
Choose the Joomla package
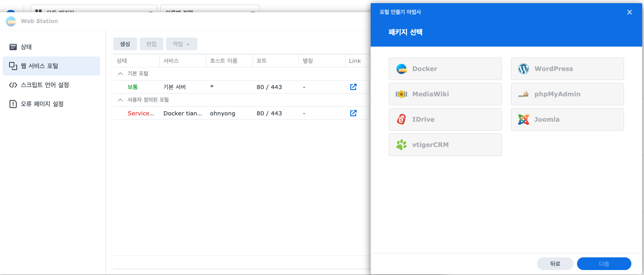(568, 119)
